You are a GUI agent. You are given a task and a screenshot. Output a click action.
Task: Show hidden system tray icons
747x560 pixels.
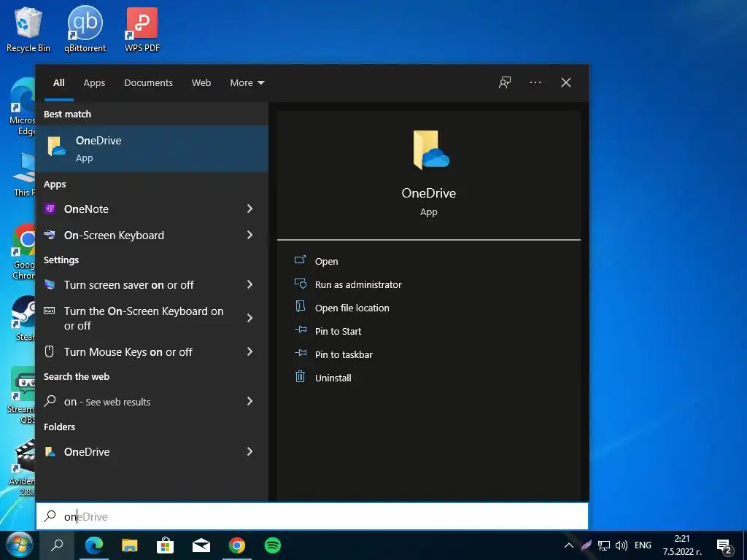(x=569, y=545)
